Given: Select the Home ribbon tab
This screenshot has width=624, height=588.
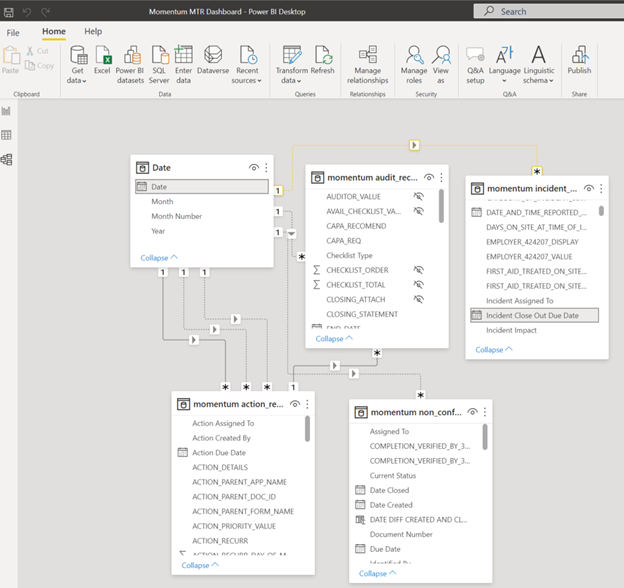Looking at the screenshot, I should click(x=54, y=31).
